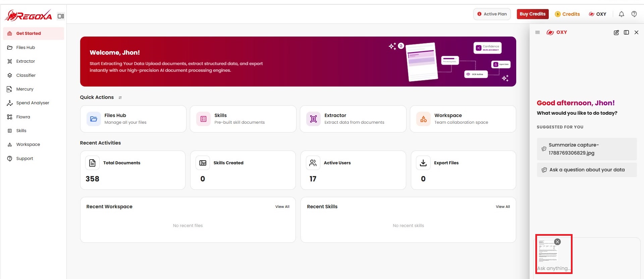The height and width of the screenshot is (279, 644).
Task: Open the notifications bell
Action: click(x=622, y=14)
